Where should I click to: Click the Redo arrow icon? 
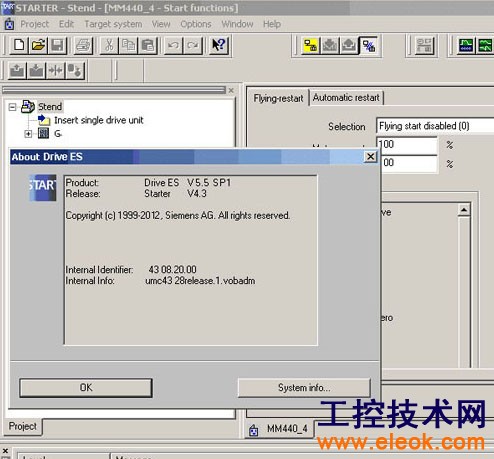tap(193, 45)
